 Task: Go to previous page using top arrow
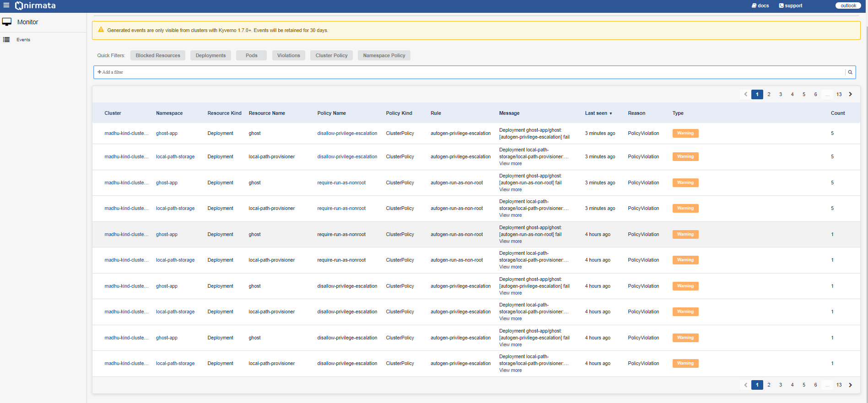click(x=745, y=94)
